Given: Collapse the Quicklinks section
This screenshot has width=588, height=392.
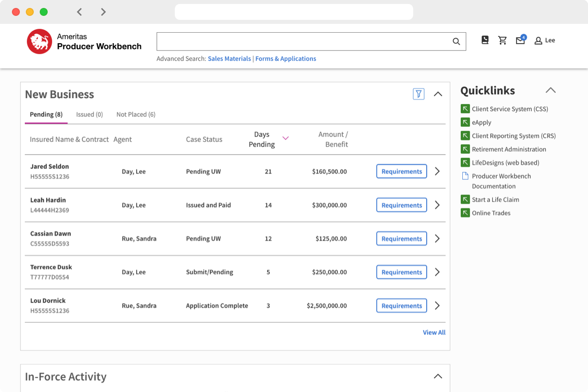Looking at the screenshot, I should click(550, 90).
